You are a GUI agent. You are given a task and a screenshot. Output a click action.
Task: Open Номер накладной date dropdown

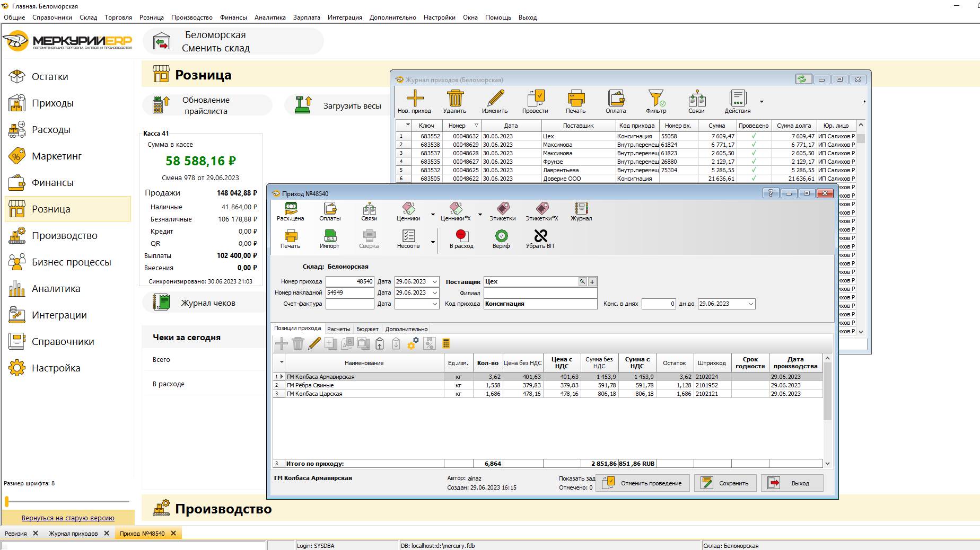tap(435, 293)
